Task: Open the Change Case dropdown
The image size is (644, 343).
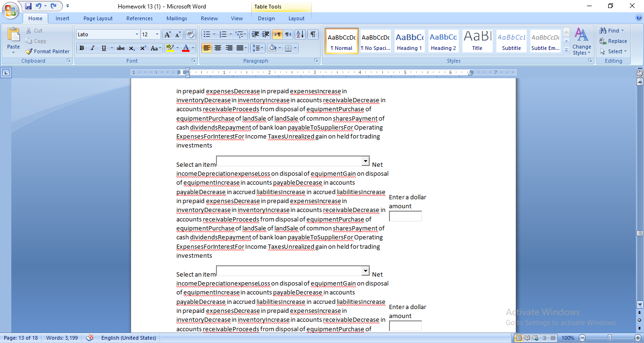Action: (156, 48)
